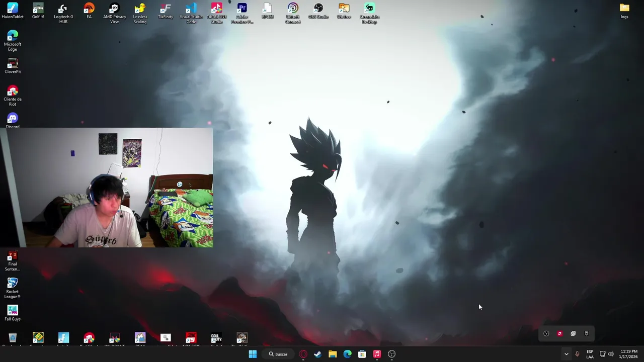Open the logs folder on the desktop
The height and width of the screenshot is (362, 644).
click(x=624, y=11)
